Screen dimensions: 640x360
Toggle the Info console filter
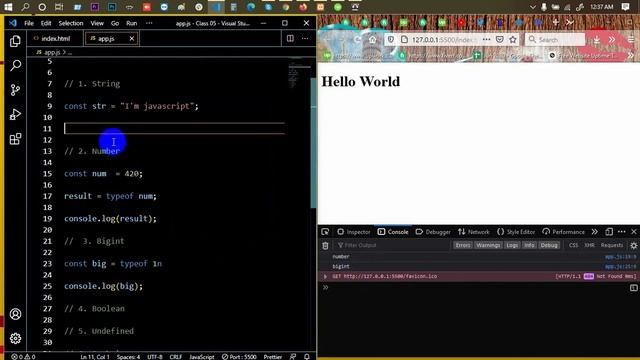tap(529, 245)
